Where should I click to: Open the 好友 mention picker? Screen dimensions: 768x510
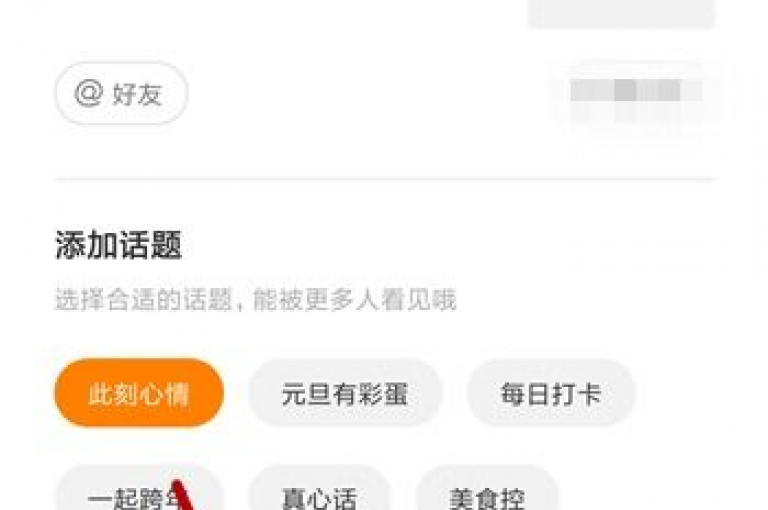pos(121,93)
